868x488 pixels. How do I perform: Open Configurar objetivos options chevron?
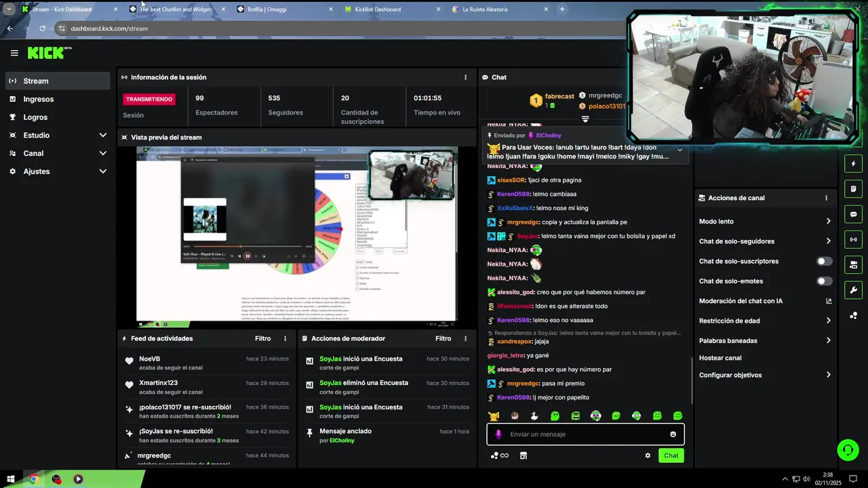point(829,375)
